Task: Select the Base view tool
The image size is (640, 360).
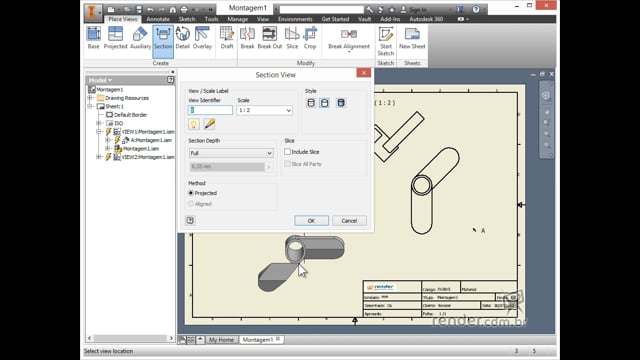Action: tap(93, 38)
